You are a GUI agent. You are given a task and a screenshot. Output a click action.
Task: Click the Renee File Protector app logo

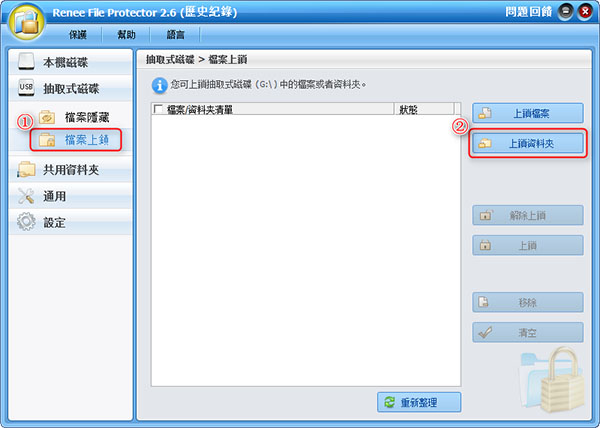tap(26, 21)
